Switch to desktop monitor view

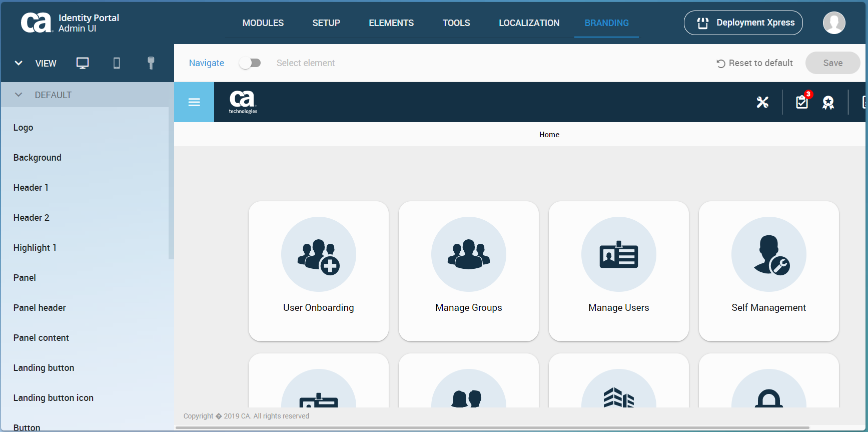click(83, 63)
